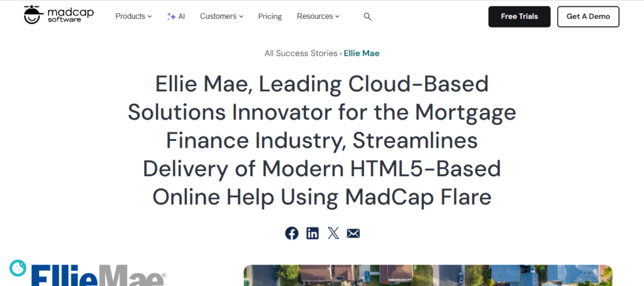Click the Ellie Mae breadcrumb item

362,53
